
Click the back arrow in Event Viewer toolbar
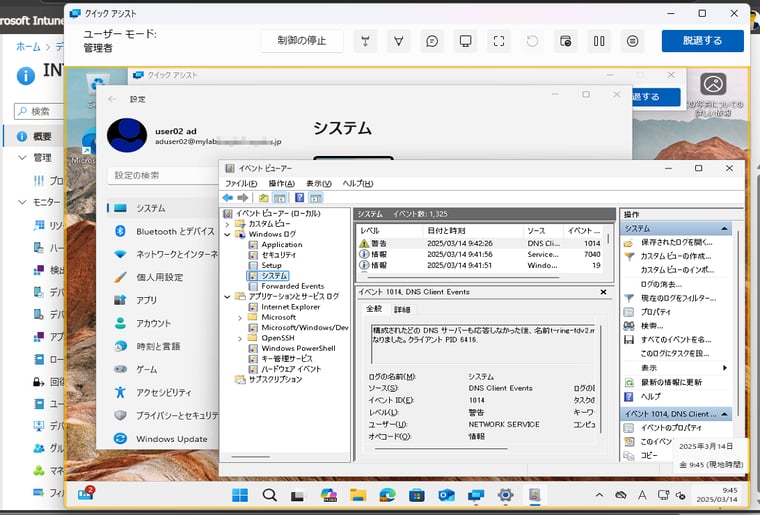(228, 198)
